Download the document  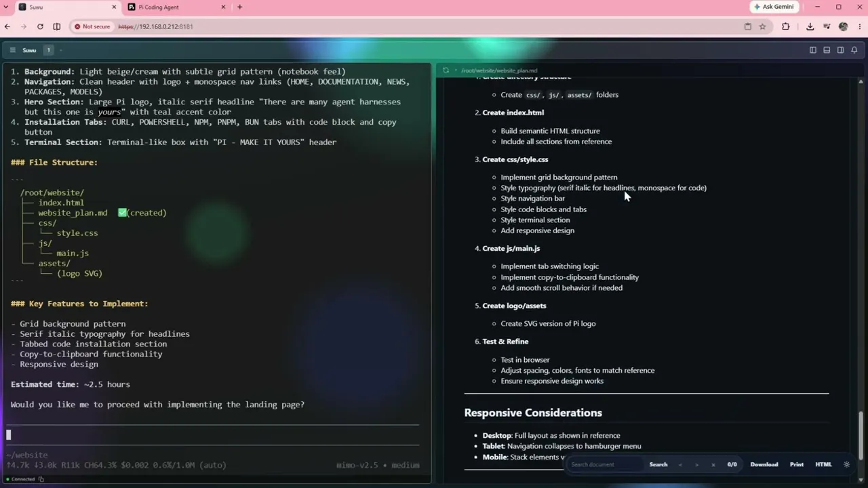point(764,464)
